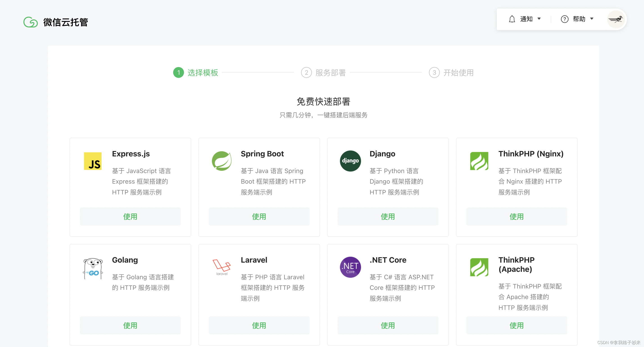Screen dimensions: 644x347
Task: Click the Django round logo
Action: pyautogui.click(x=350, y=161)
